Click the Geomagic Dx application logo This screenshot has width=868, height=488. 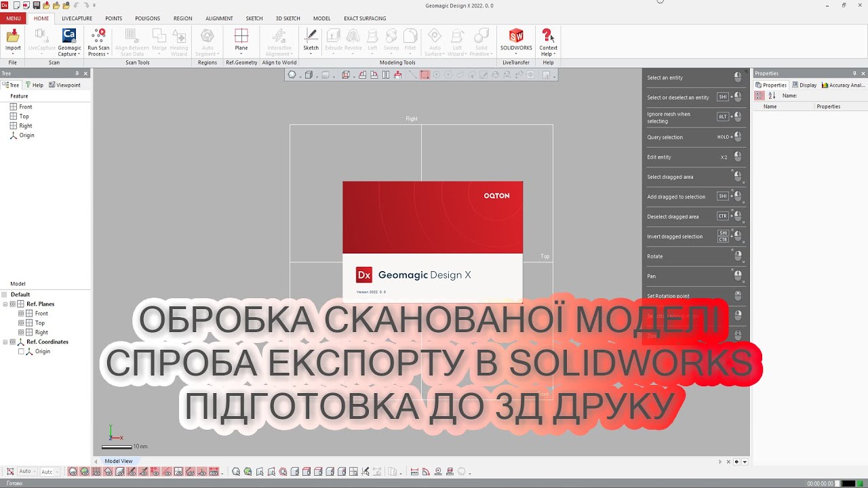pos(5,5)
